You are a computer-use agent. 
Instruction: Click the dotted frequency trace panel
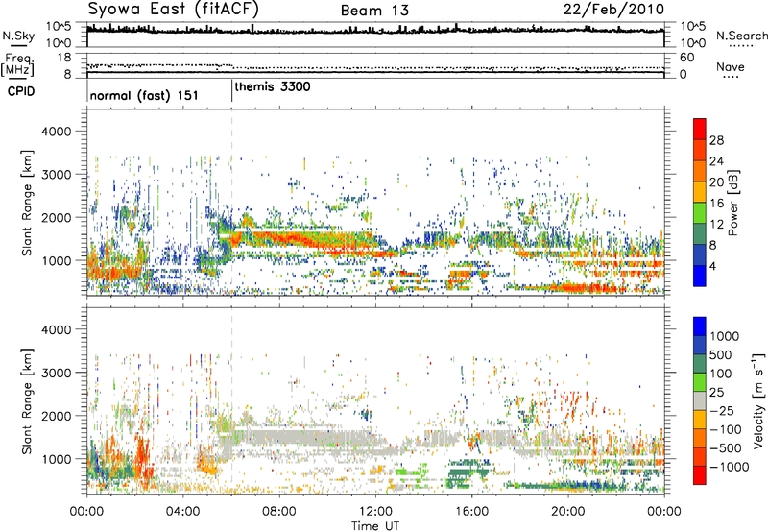(375, 67)
